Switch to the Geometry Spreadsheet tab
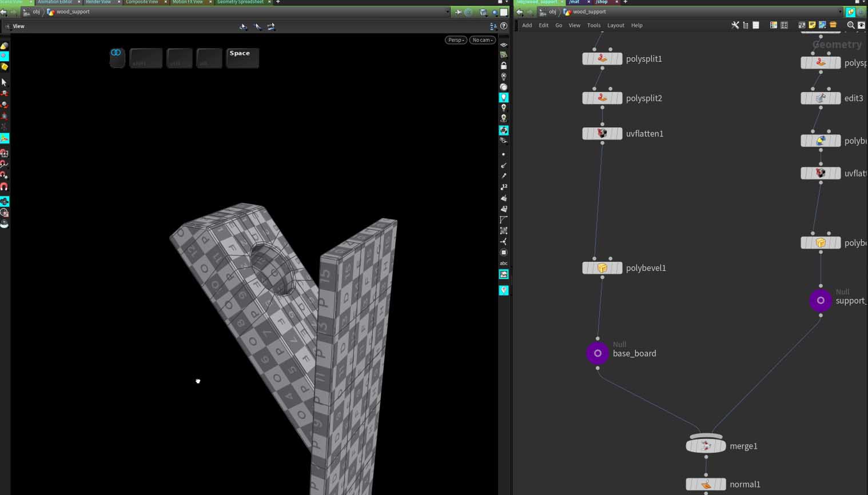The image size is (868, 495). tap(240, 2)
